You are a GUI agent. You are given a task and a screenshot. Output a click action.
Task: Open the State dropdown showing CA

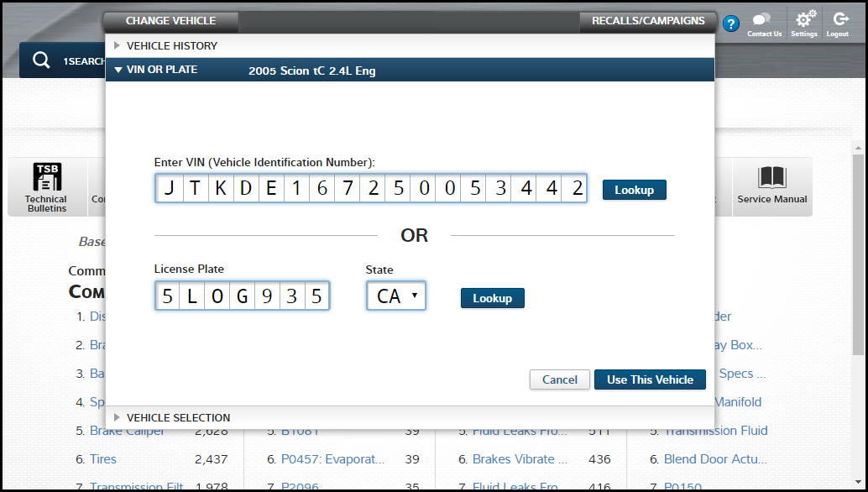pos(396,296)
